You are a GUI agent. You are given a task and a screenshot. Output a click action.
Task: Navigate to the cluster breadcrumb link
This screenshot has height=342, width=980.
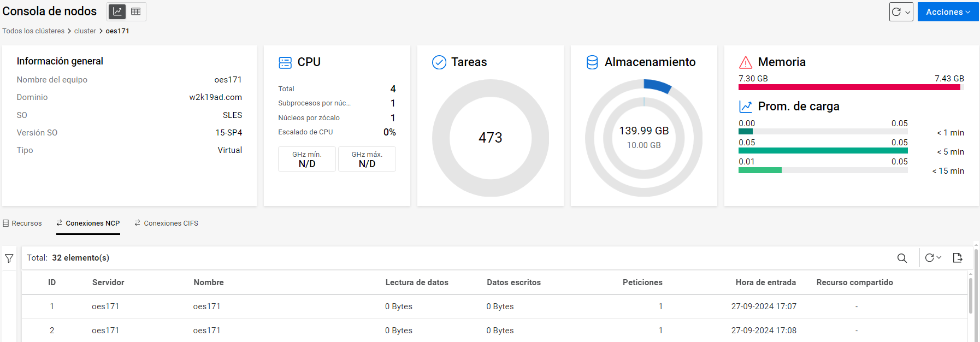click(x=85, y=31)
